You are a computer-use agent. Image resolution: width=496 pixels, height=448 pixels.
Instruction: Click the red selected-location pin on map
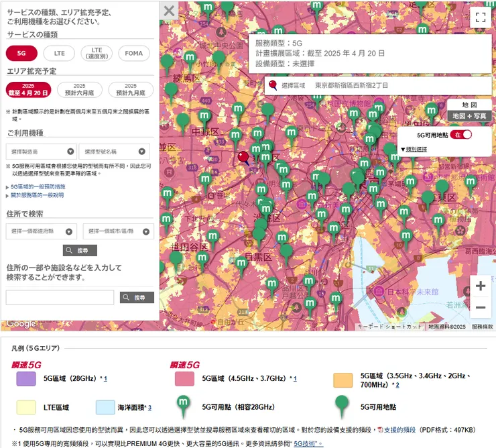[243, 158]
